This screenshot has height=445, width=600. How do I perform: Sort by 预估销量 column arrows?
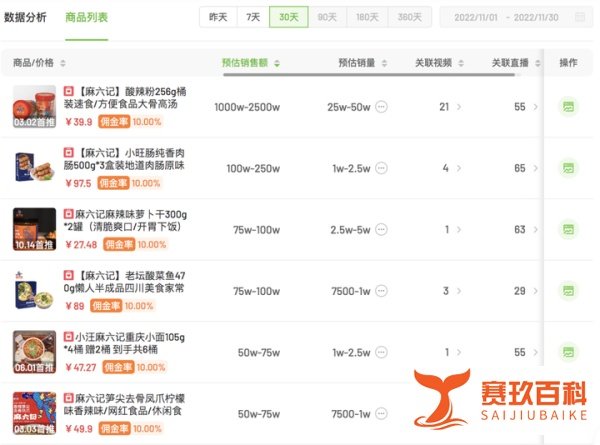[384, 63]
